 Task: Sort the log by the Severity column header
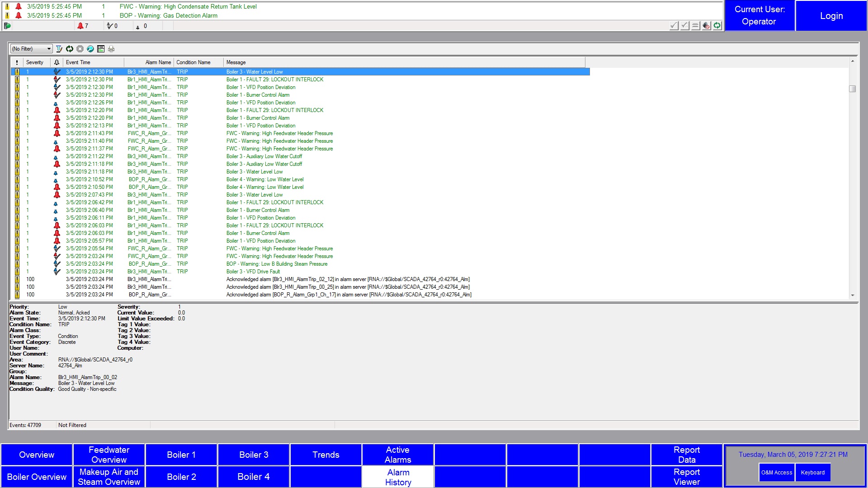(35, 62)
